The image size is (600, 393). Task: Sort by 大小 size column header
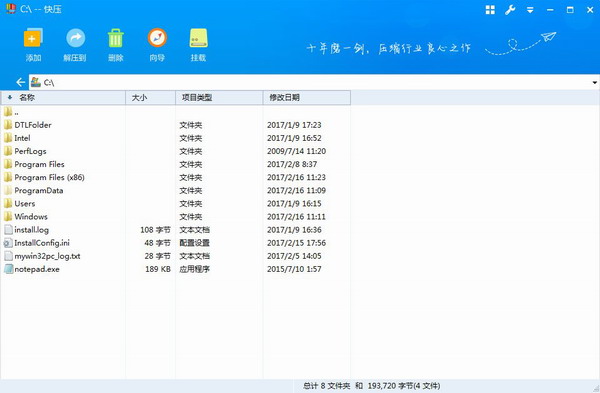(150, 98)
